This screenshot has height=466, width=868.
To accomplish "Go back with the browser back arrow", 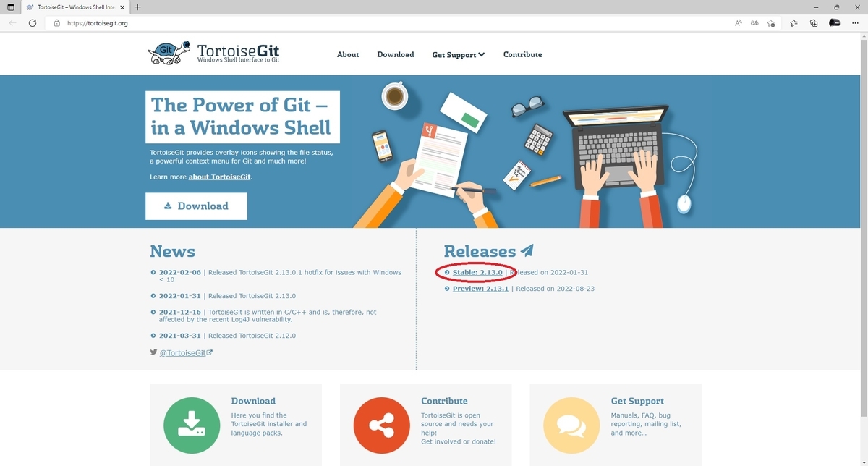I will (x=12, y=23).
